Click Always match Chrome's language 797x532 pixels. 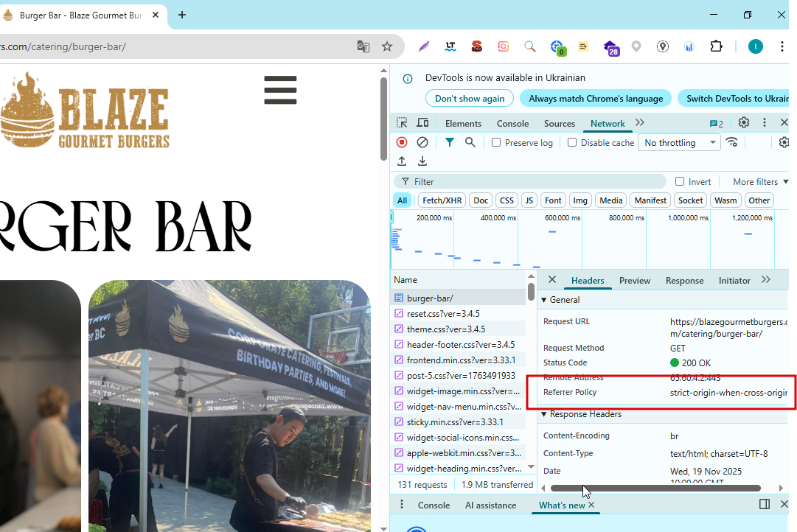596,99
